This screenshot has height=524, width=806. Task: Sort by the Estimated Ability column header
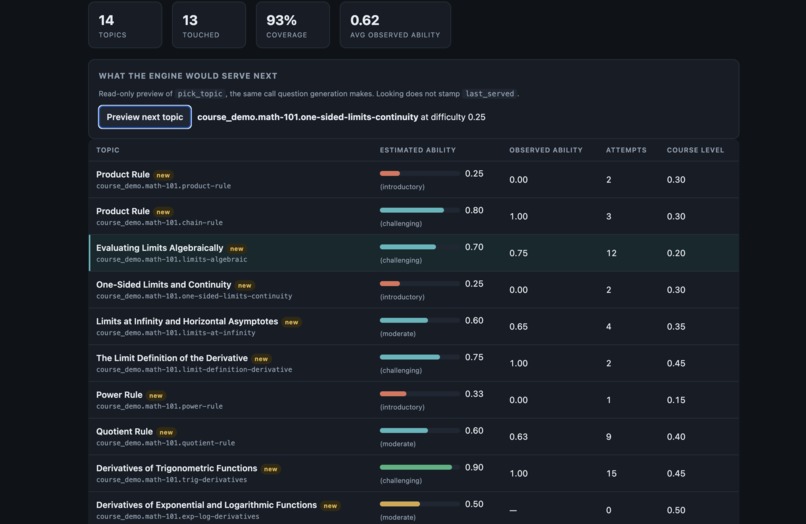coord(418,150)
